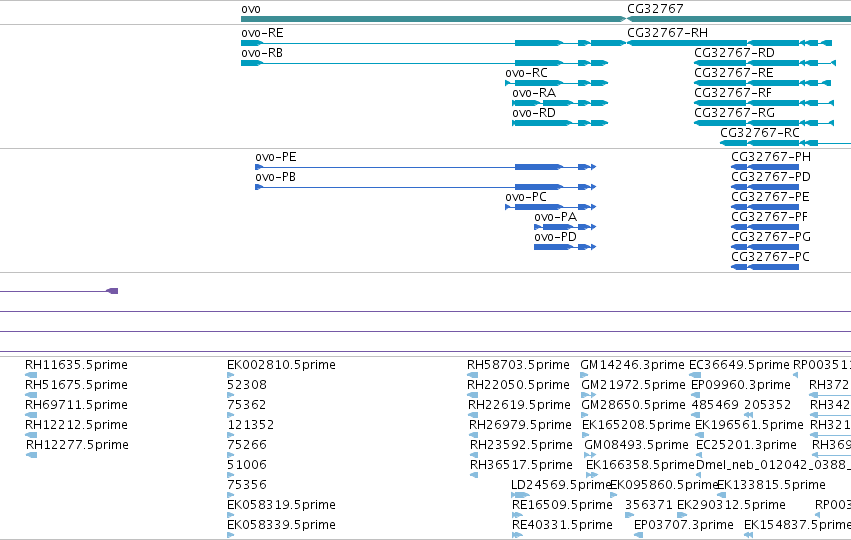The image size is (851, 540).
Task: Select the ovo gene label
Action: (251, 9)
